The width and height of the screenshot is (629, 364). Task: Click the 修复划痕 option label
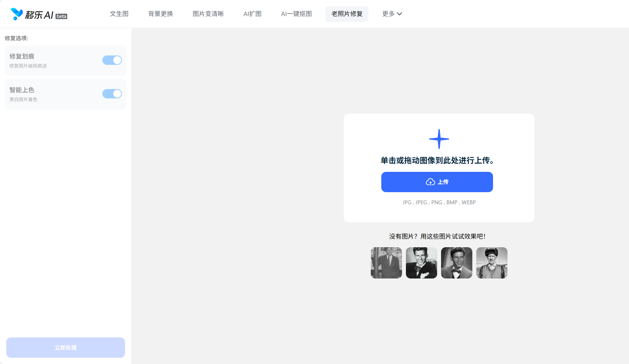pyautogui.click(x=22, y=56)
